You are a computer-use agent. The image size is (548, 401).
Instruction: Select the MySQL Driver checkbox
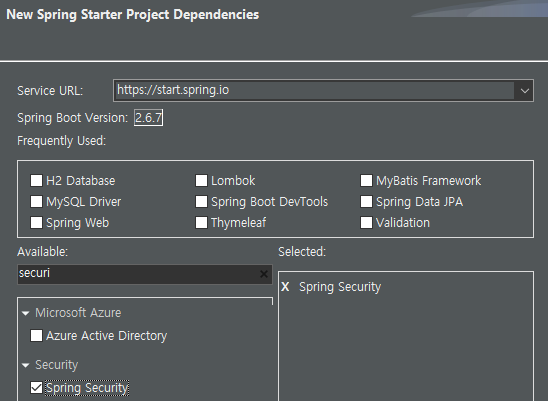coord(36,202)
